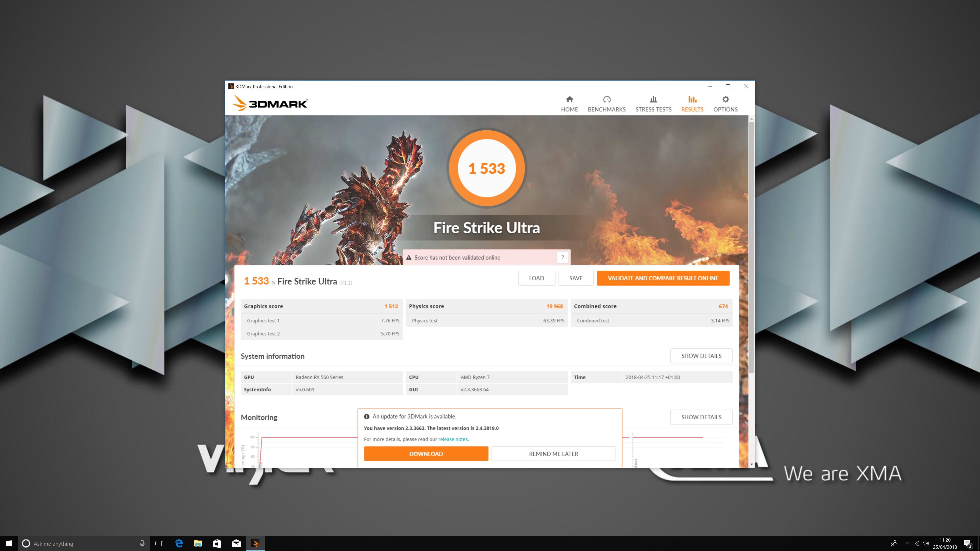Viewport: 980px width, 551px height.
Task: Show details for System information
Action: click(x=701, y=356)
